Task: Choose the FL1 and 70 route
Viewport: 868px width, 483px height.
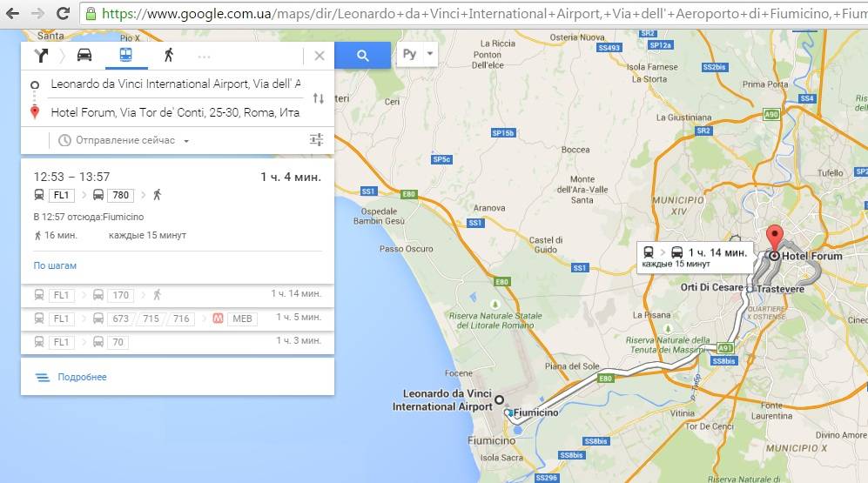Action: tap(178, 342)
